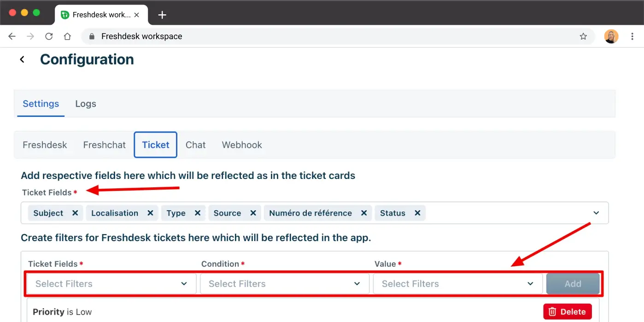This screenshot has height=322, width=644.
Task: Remove the Subject tag from Ticket Fields
Action: tap(75, 213)
